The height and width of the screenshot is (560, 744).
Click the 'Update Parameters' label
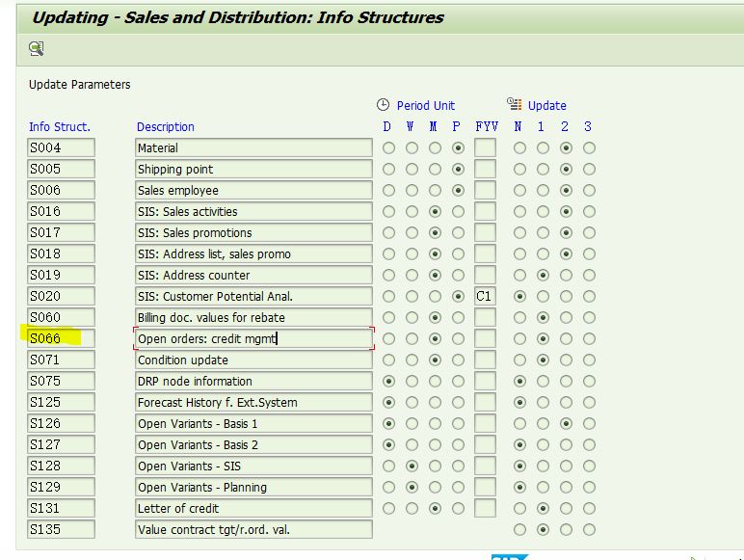[79, 85]
